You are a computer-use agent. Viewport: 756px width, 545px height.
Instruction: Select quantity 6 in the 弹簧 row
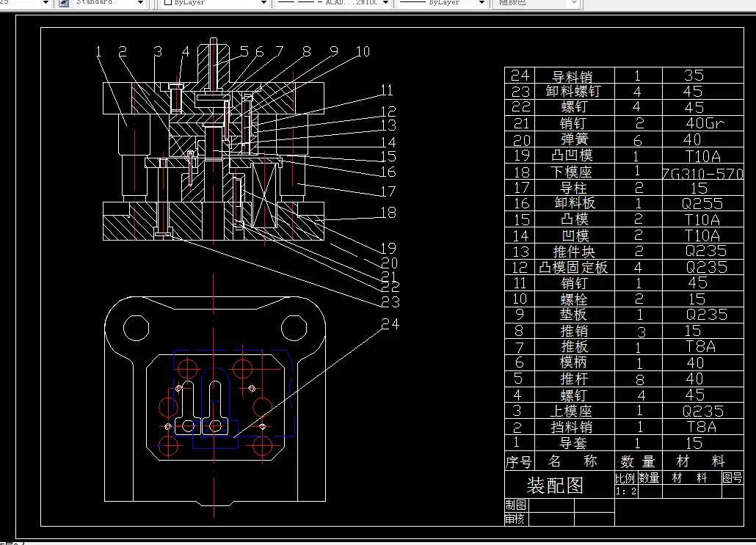point(637,141)
